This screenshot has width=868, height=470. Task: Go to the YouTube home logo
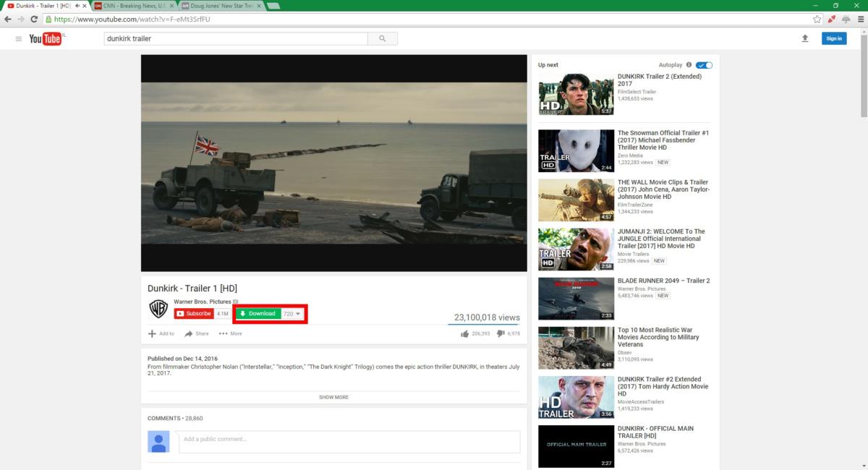pos(46,38)
